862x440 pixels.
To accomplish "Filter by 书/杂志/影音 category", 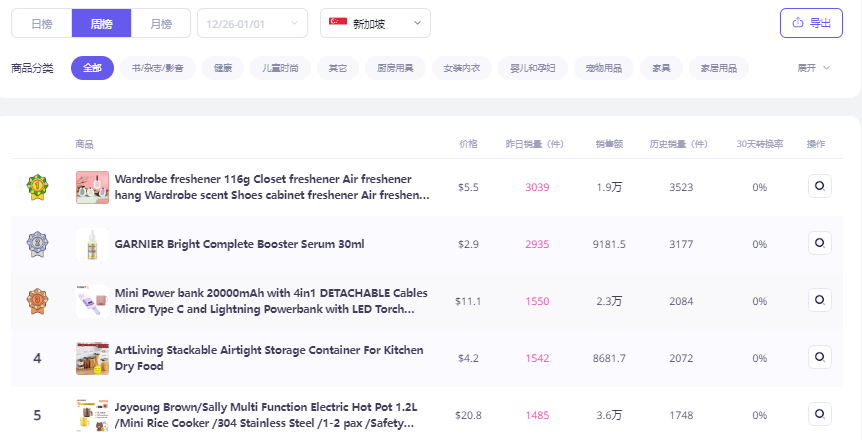I will click(158, 68).
